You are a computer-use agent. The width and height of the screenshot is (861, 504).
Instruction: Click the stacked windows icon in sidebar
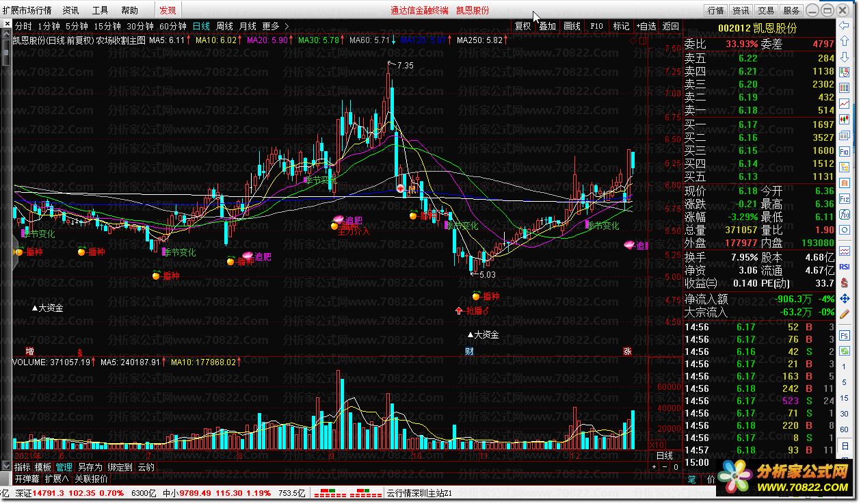click(x=845, y=135)
